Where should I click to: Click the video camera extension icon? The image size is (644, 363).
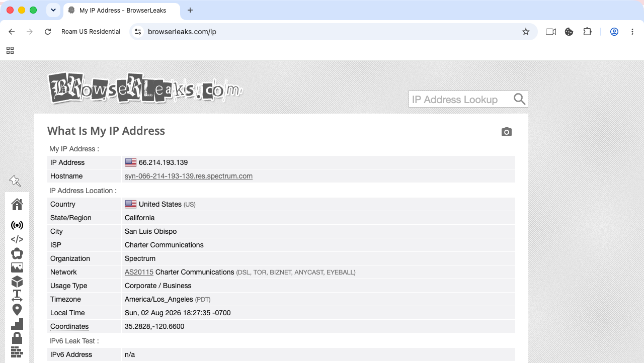click(551, 32)
